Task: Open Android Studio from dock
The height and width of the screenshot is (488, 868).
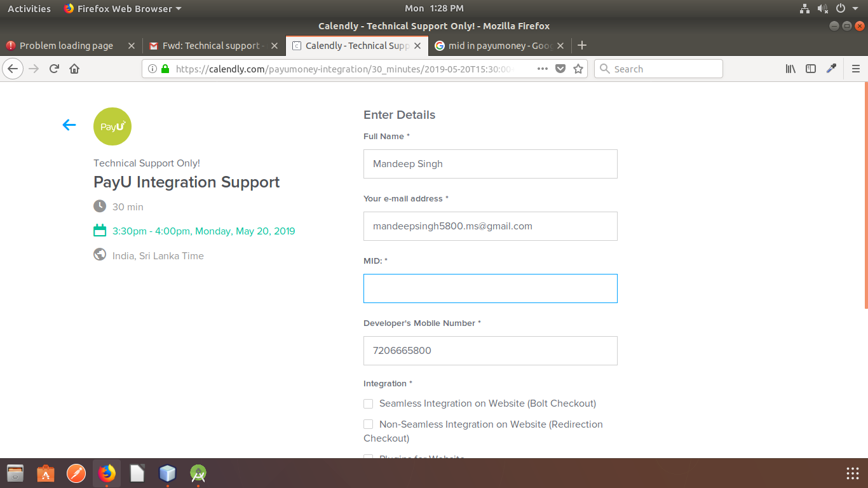Action: (198, 473)
